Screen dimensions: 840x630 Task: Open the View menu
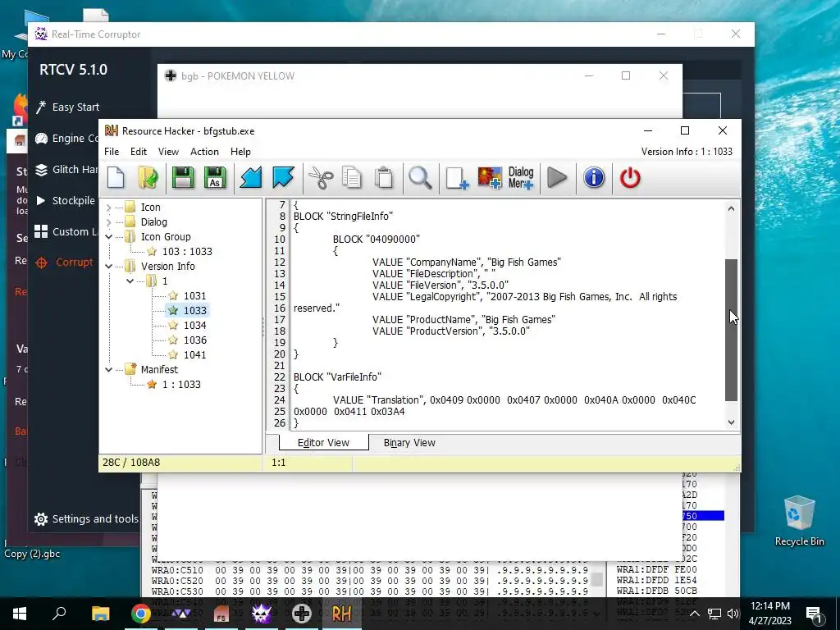[168, 152]
